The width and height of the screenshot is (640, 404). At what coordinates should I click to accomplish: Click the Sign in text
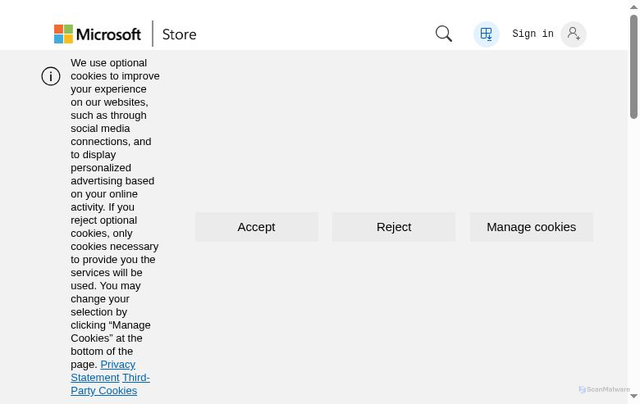click(533, 33)
